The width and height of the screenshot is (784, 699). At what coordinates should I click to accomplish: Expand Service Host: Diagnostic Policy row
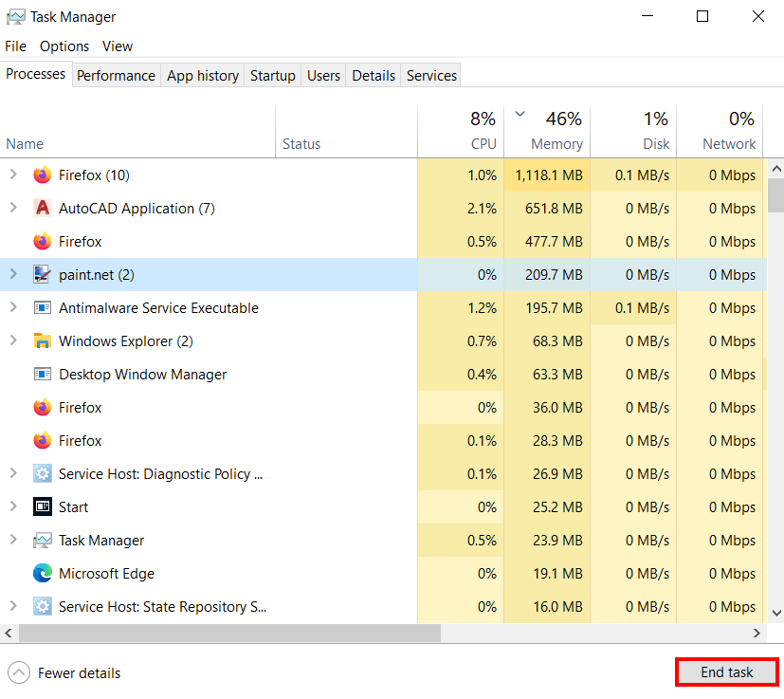[x=13, y=473]
